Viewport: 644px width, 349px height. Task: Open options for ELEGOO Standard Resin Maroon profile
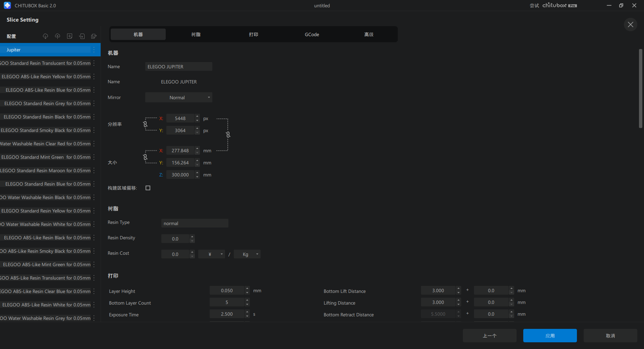(x=94, y=170)
